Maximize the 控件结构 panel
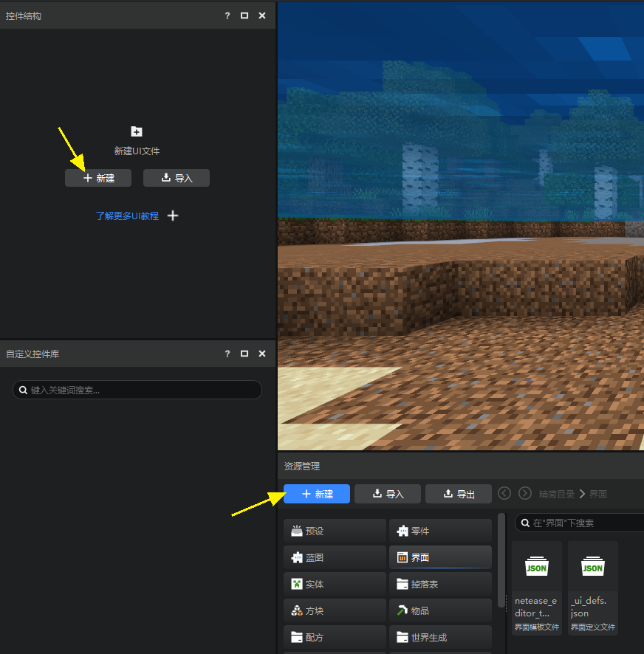644x654 pixels. coord(244,16)
